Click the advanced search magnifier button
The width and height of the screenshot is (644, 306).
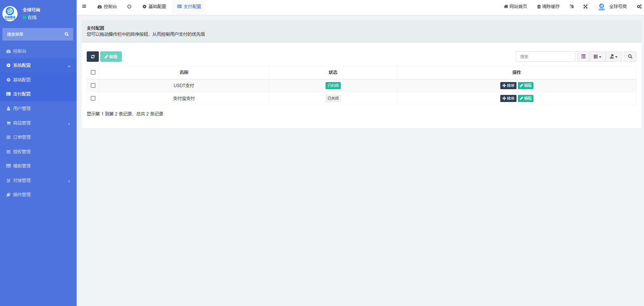click(x=630, y=57)
